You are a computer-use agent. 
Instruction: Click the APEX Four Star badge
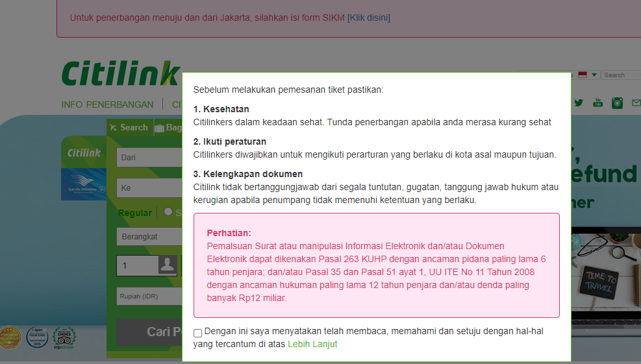[x=37, y=338]
